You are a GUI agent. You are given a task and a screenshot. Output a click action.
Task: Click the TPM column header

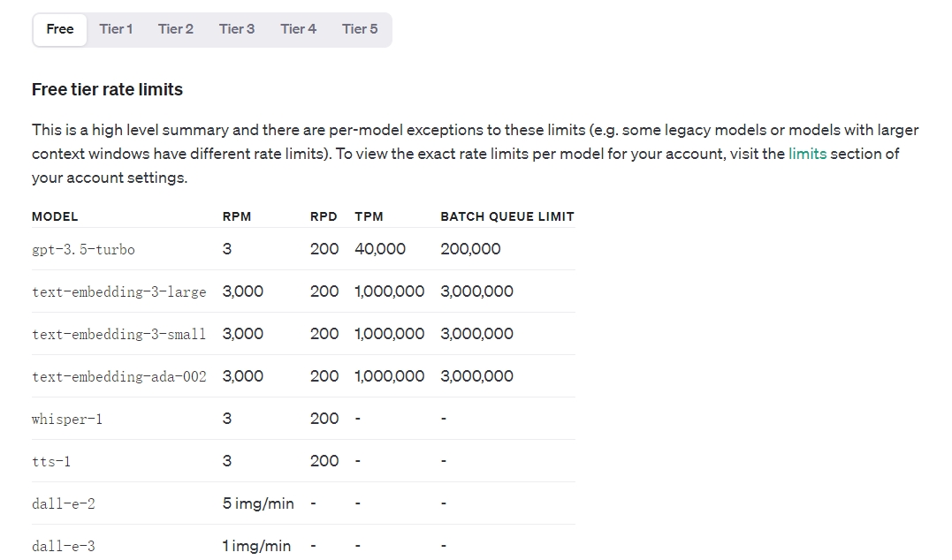click(x=369, y=216)
